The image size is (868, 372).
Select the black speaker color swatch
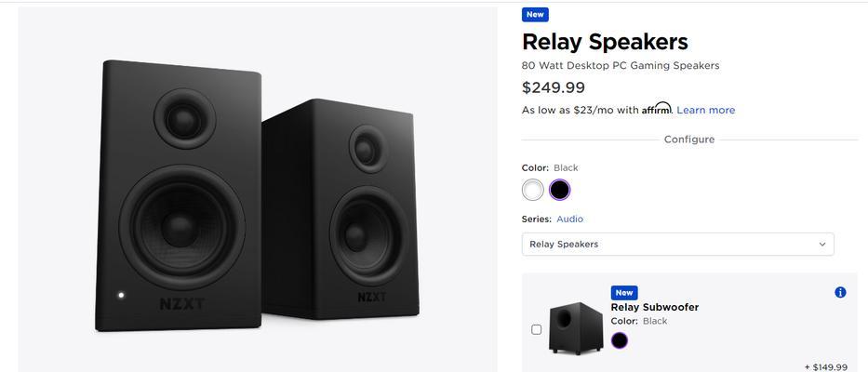tap(560, 190)
